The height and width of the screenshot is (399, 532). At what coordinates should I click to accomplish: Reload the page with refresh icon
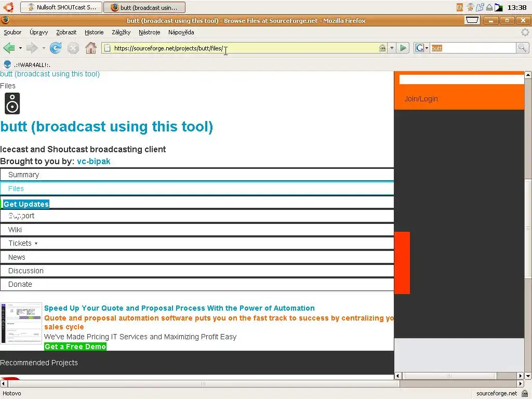[x=56, y=48]
